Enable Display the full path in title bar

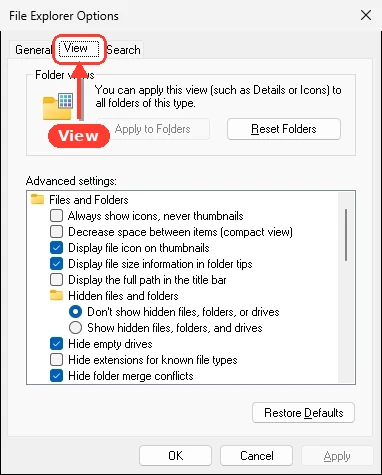[x=56, y=280]
